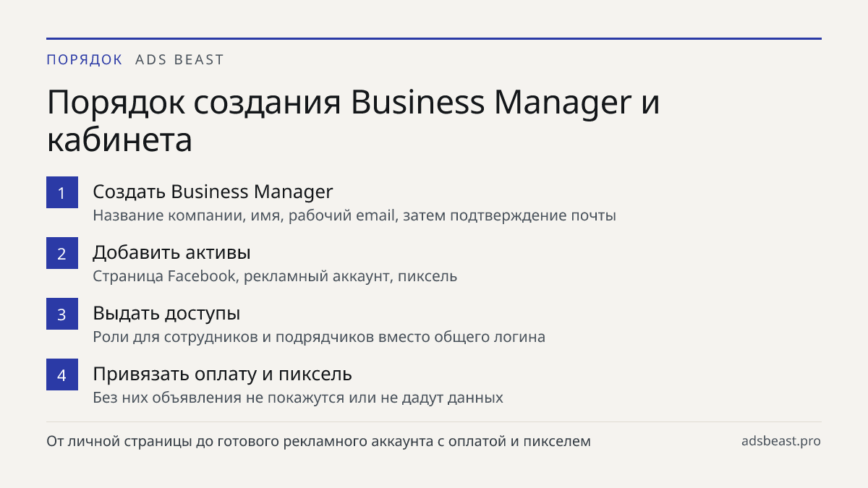Click the "ПОРЯДОК" label at the top
This screenshot has width=868, height=488.
pos(85,60)
